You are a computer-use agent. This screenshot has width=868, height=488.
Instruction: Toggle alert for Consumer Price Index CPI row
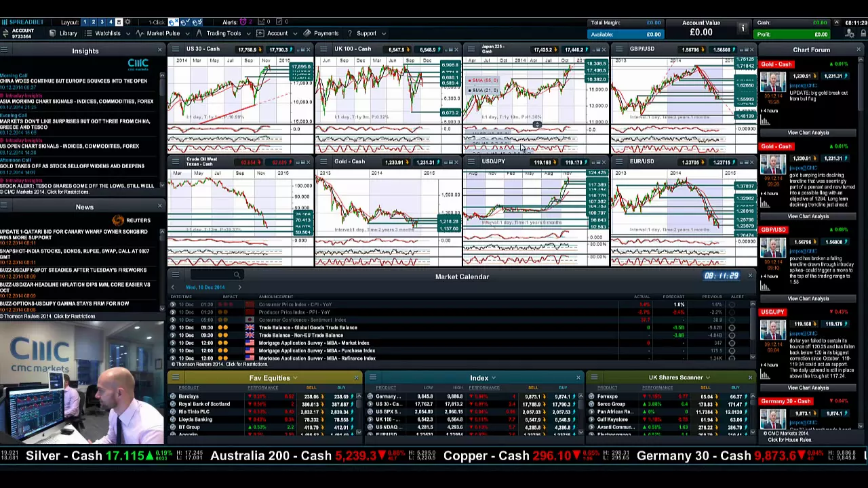click(x=732, y=305)
